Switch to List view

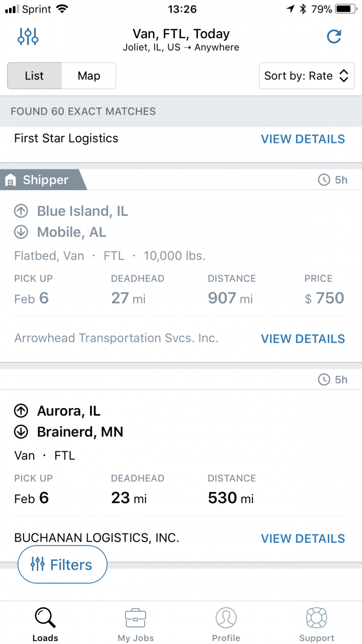point(34,76)
